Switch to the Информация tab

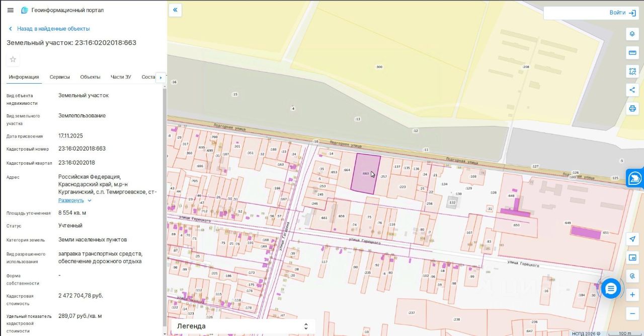24,77
